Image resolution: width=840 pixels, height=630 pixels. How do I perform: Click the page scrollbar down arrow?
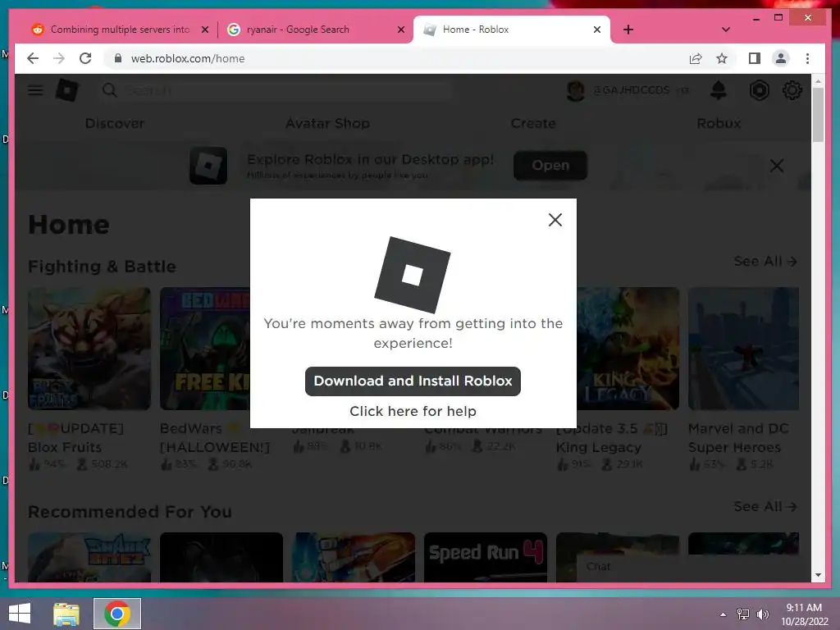(818, 575)
